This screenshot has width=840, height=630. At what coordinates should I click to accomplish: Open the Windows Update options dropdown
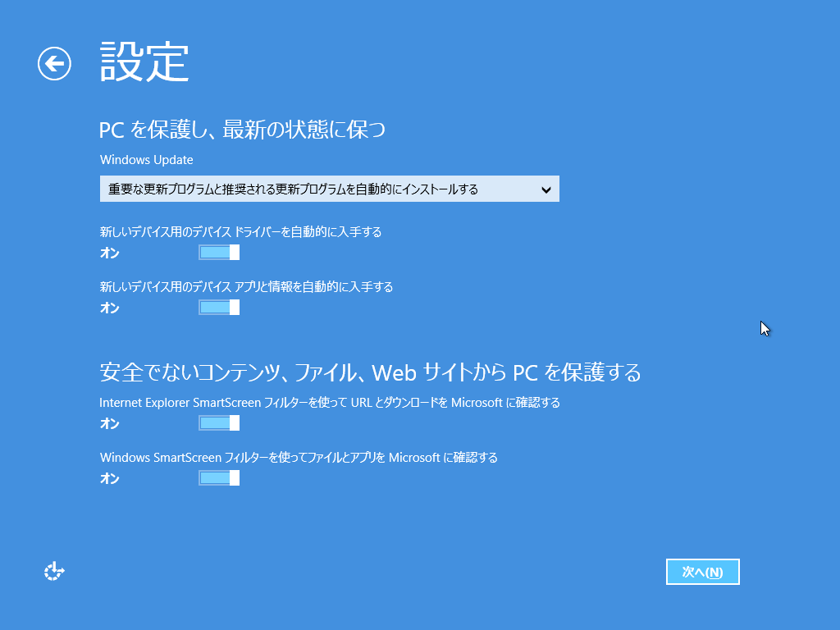click(x=328, y=189)
